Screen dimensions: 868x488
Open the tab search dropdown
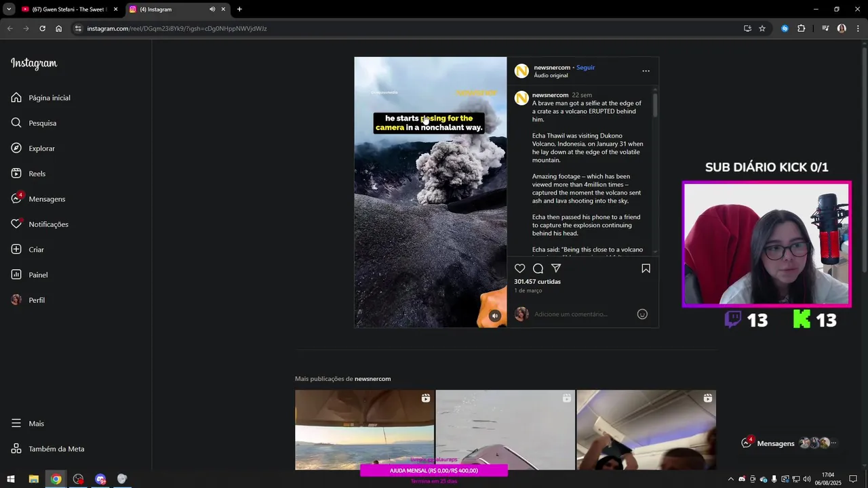click(9, 9)
